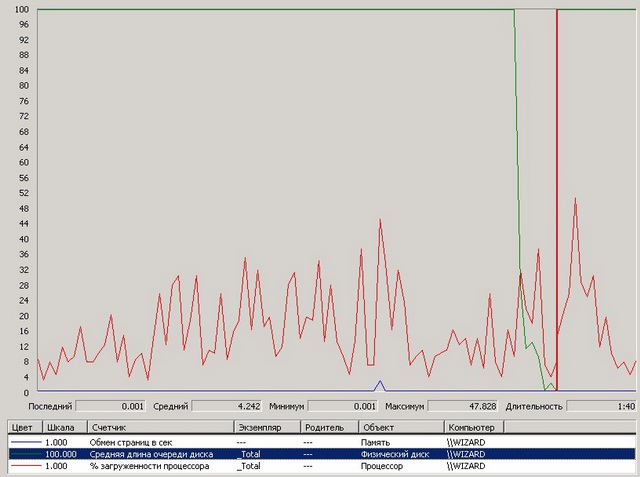Click the "Средний" value field showing 4.242
The width and height of the screenshot is (640, 477).
click(x=227, y=407)
